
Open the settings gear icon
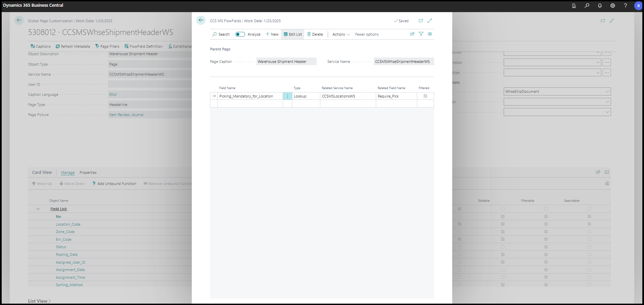click(612, 6)
